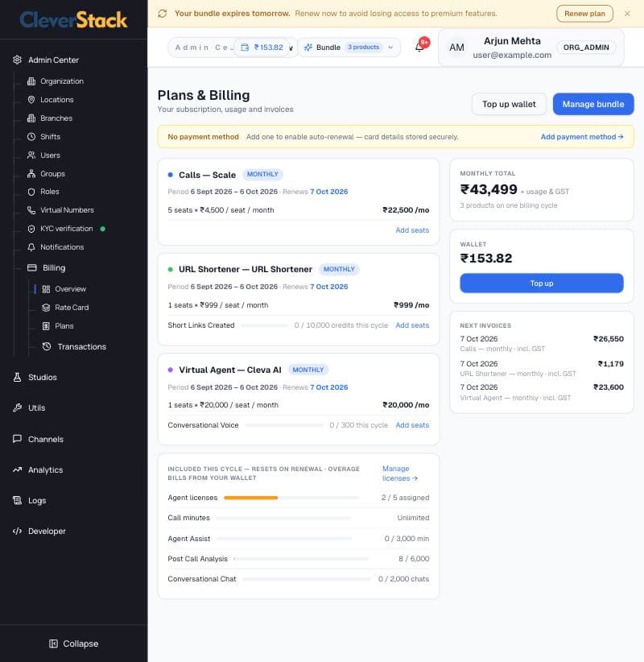Click the ORG_ADMIN role badge
Viewport: 644px width, 662px height.
(x=586, y=48)
